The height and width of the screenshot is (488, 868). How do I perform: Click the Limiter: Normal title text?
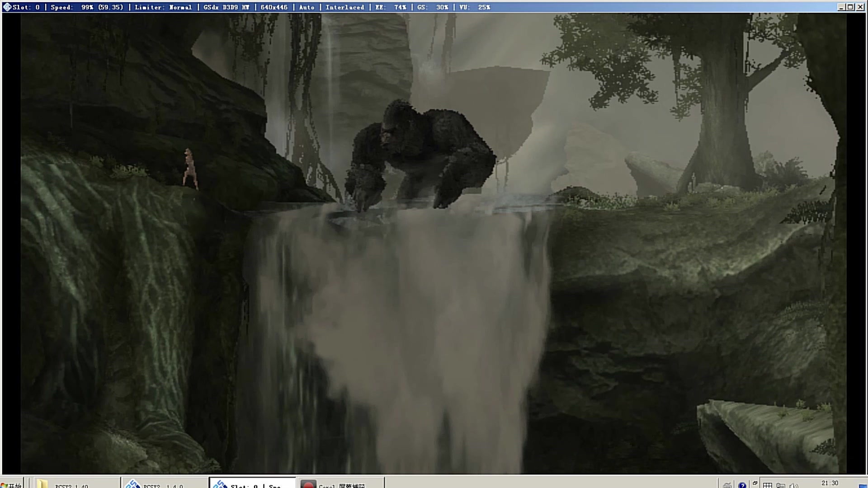coord(163,7)
